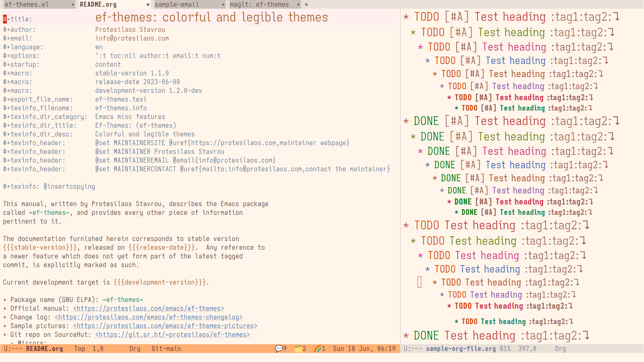
Task: Click stable-version 1.1.0 macro value
Action: (132, 73)
